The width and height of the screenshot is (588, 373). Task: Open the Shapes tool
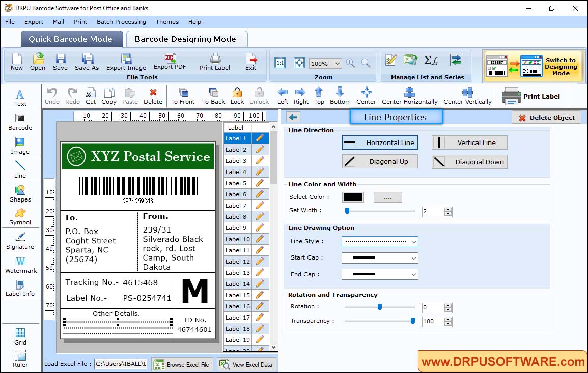tap(20, 193)
